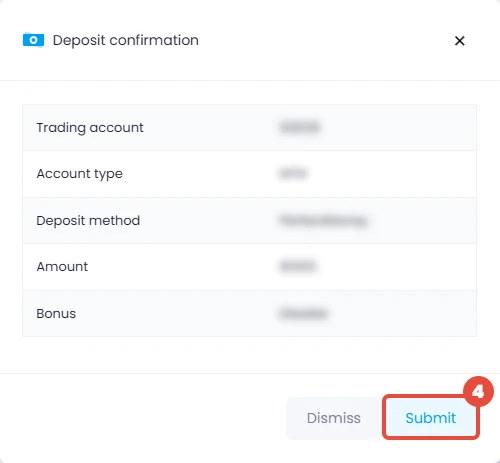Click blank space between table and footer
Viewport: 500px width, 463px height.
(250, 355)
